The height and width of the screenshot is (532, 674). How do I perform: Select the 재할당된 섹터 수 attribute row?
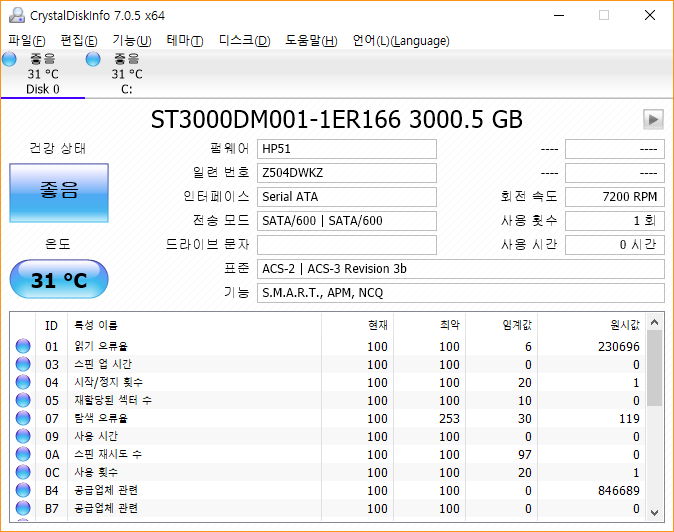[328, 401]
